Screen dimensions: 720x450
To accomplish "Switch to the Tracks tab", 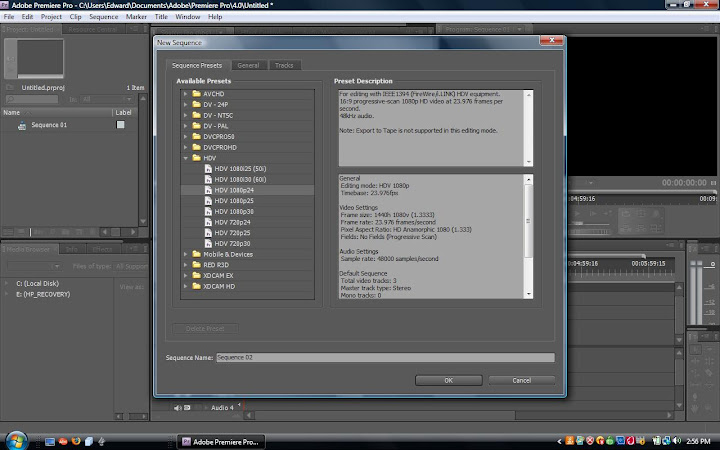I will coord(284,65).
